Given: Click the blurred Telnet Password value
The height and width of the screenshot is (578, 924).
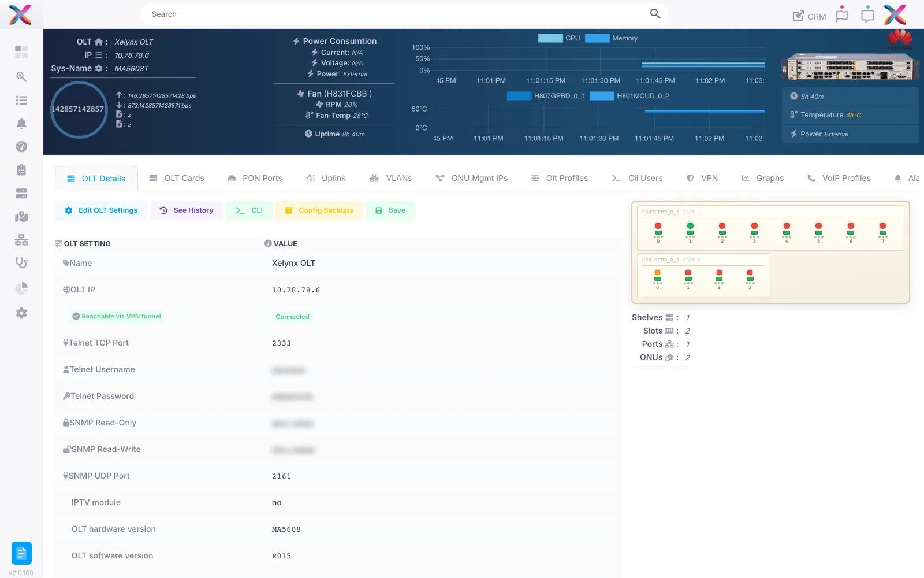Looking at the screenshot, I should coord(292,397).
